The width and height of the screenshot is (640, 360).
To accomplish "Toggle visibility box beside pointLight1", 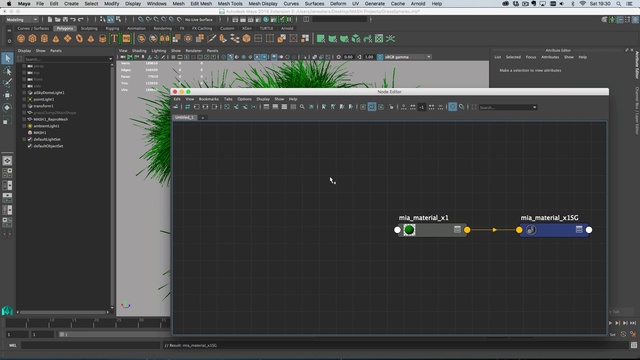I will pos(24,99).
